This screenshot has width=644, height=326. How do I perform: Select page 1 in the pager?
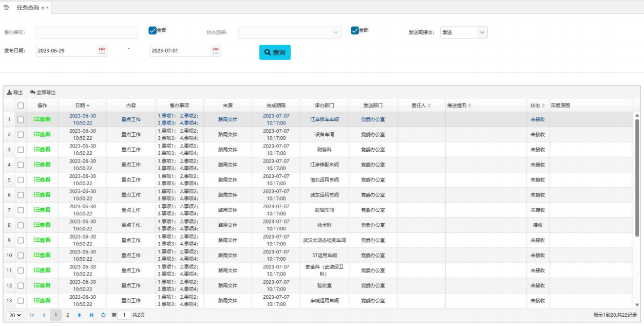55,315
